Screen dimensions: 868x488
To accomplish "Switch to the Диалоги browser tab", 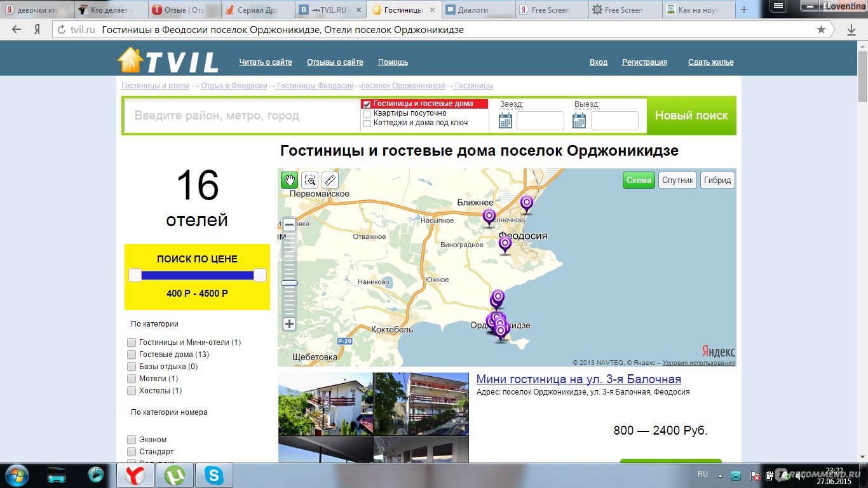I will coord(478,10).
